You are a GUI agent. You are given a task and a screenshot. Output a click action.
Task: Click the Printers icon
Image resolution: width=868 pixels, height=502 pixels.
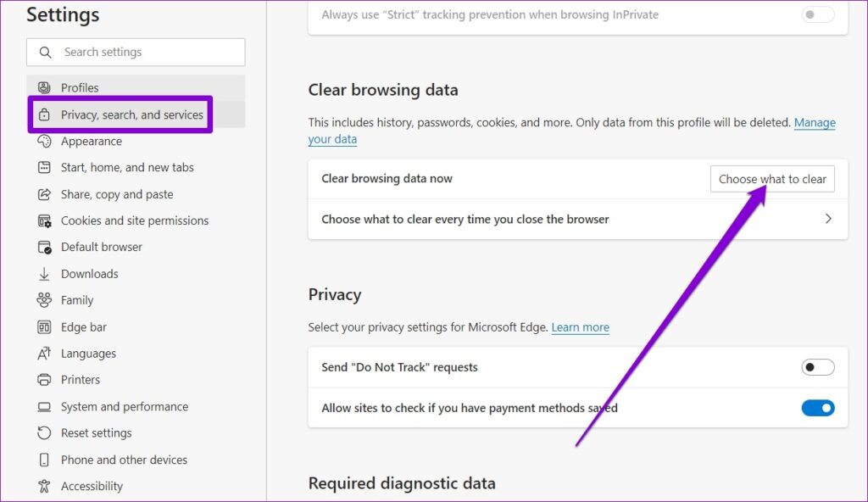(44, 379)
